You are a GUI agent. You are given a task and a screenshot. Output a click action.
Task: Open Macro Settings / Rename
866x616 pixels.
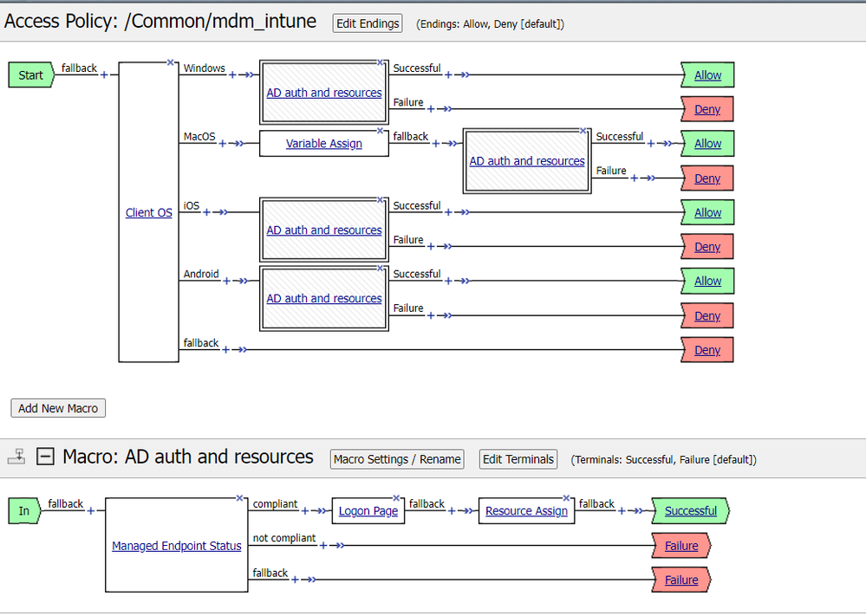[397, 459]
